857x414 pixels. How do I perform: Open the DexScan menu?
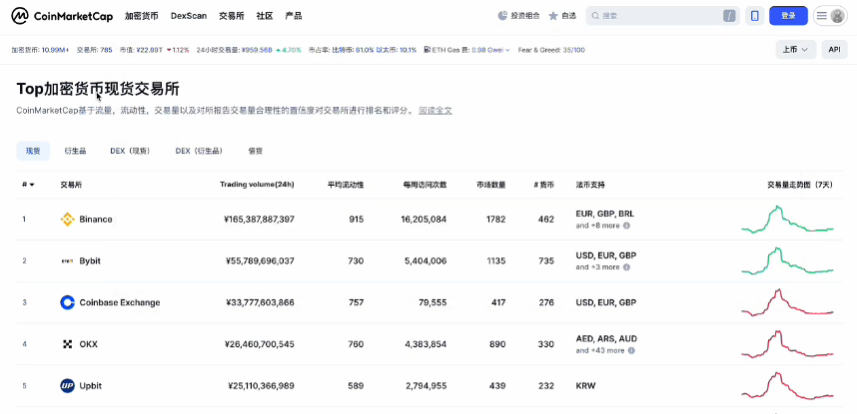[189, 16]
